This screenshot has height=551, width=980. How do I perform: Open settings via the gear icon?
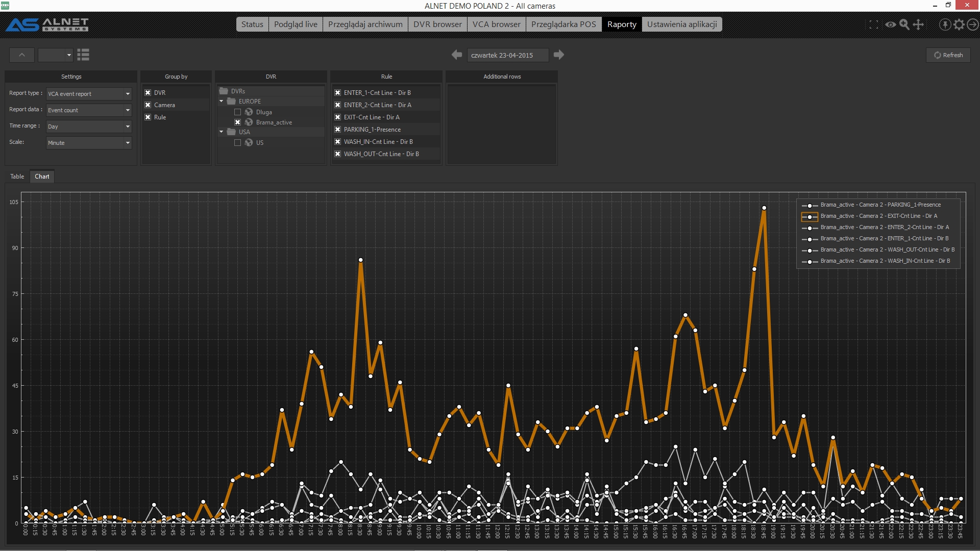[x=959, y=24]
